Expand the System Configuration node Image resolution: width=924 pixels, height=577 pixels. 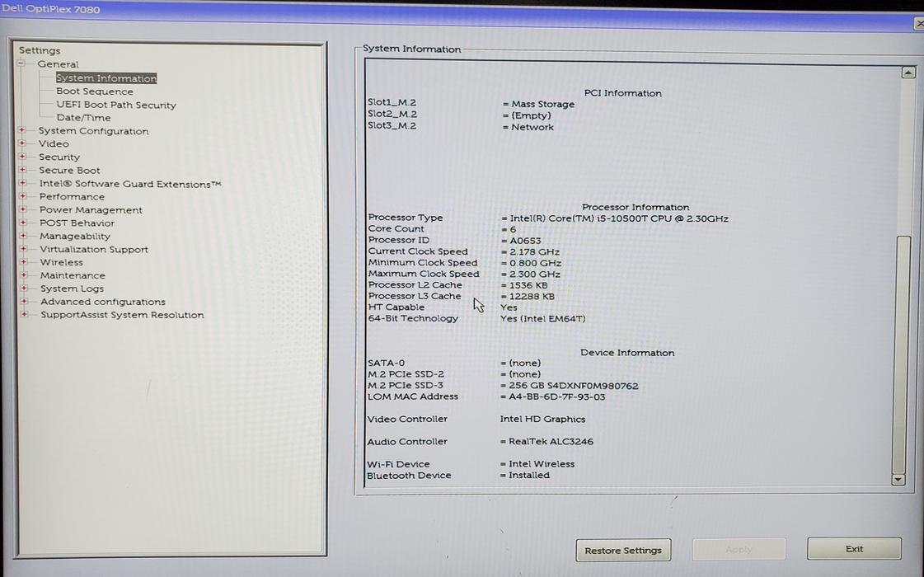coord(22,130)
